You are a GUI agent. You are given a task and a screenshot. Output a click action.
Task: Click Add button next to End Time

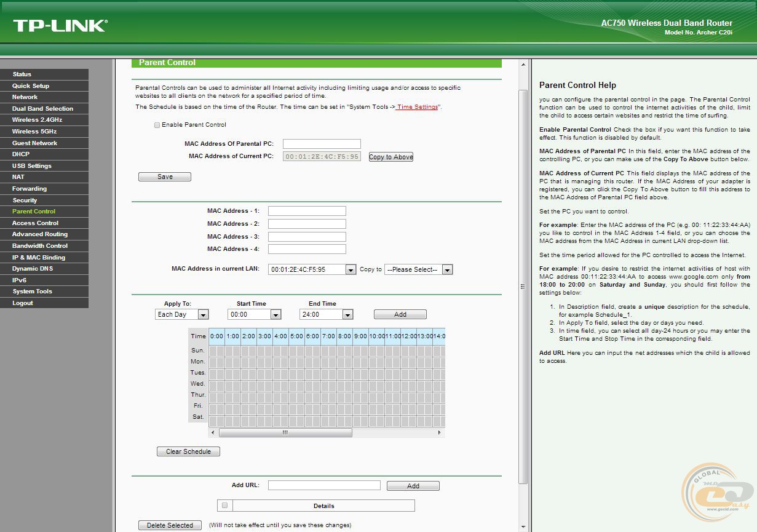click(x=400, y=314)
